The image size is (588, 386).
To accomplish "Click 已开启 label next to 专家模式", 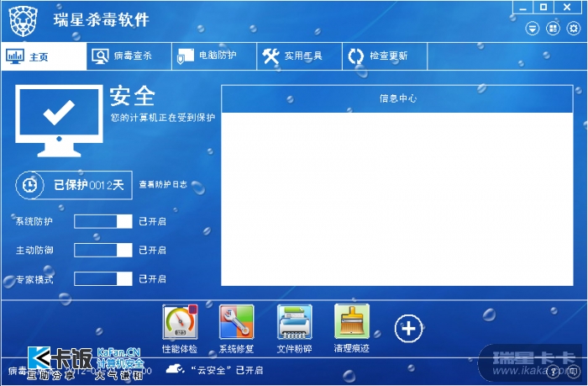I will [x=152, y=279].
